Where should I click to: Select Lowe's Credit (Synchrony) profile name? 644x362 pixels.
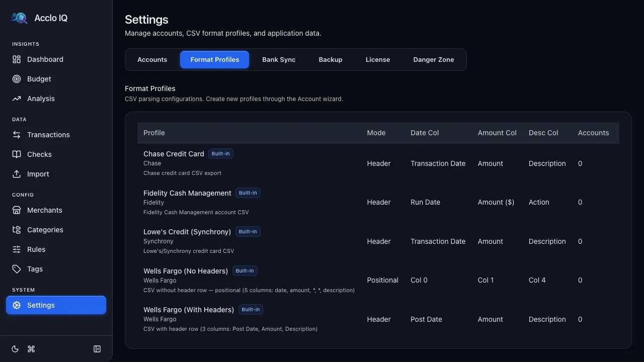coord(187,232)
